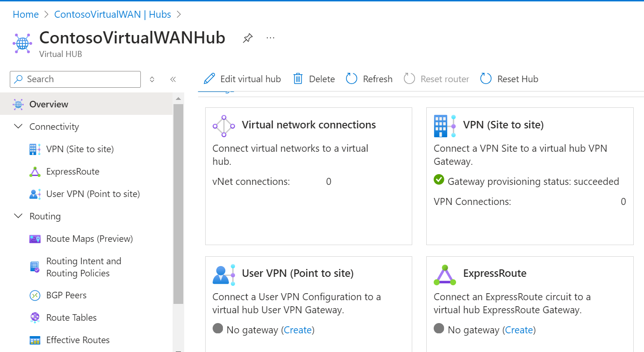Click the Refresh circular arrow icon

coord(352,79)
